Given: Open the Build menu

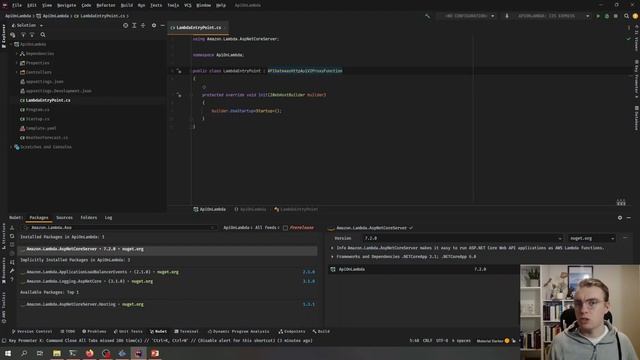Looking at the screenshot, I should pyautogui.click(x=127, y=5).
